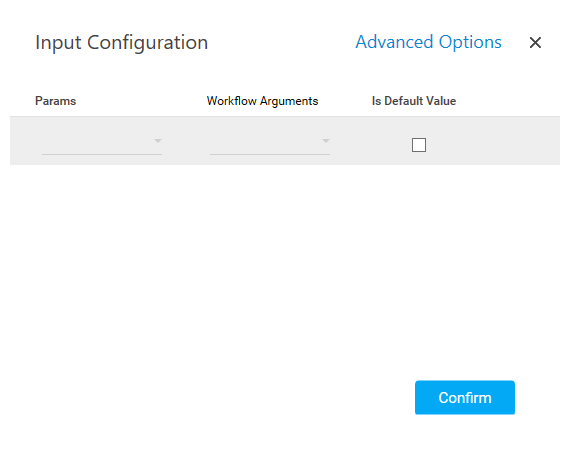Confirm the input configuration
The height and width of the screenshot is (449, 569).
[464, 397]
